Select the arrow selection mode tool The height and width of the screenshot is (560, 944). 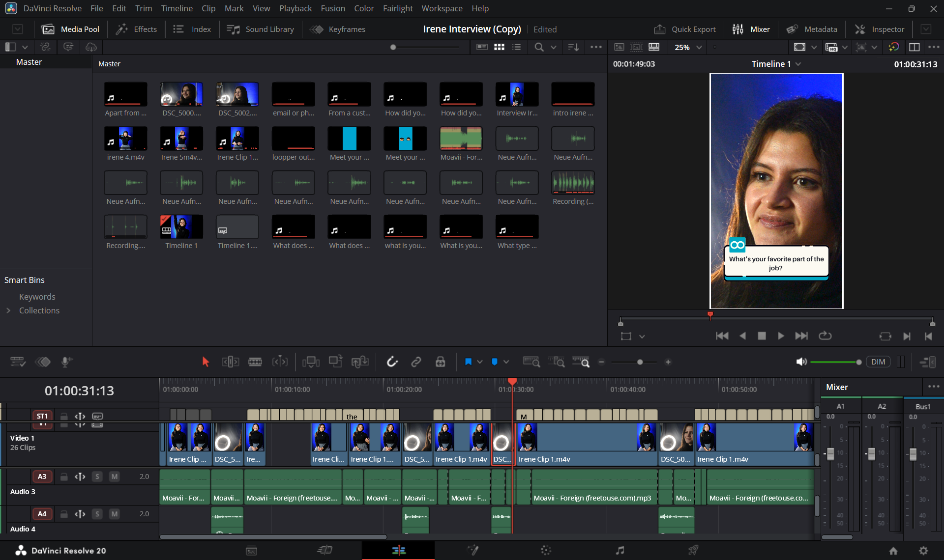[x=206, y=362]
